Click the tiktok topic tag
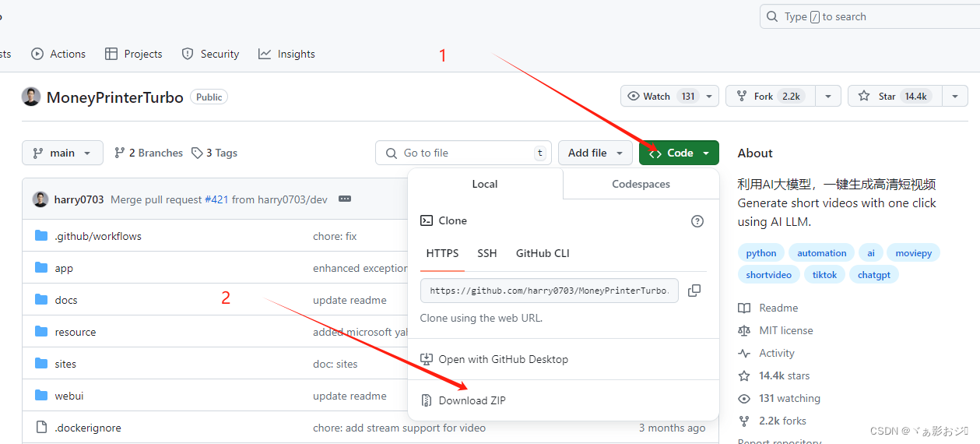 tap(825, 274)
